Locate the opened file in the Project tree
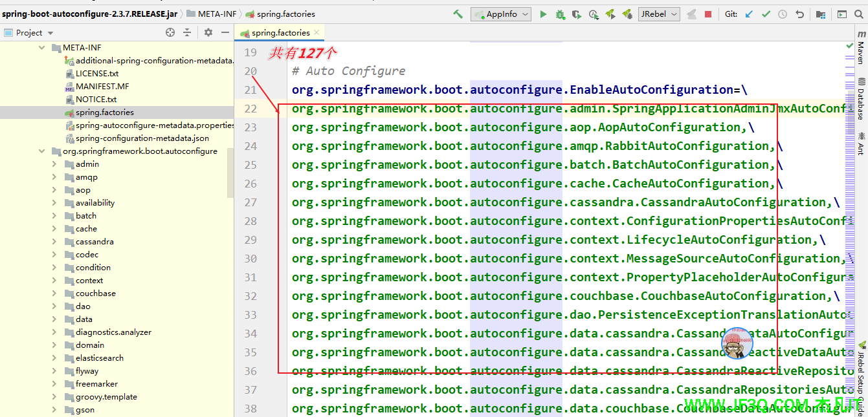The height and width of the screenshot is (417, 868). point(170,32)
